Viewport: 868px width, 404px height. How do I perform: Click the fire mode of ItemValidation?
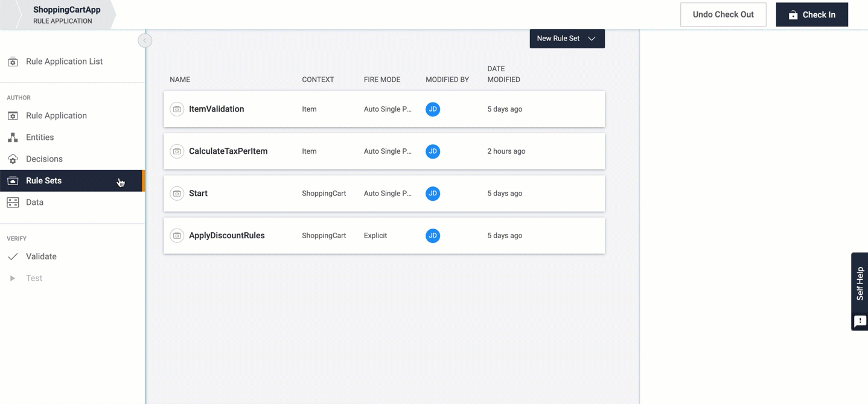(388, 109)
